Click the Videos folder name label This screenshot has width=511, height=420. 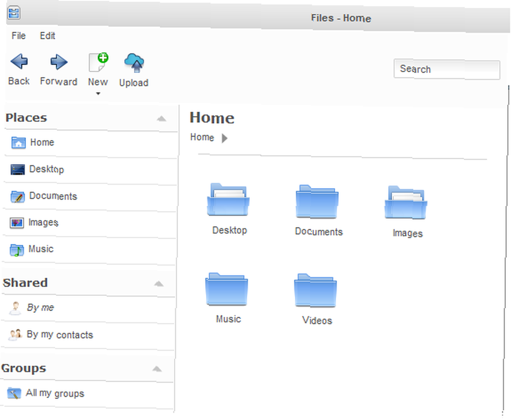317,321
